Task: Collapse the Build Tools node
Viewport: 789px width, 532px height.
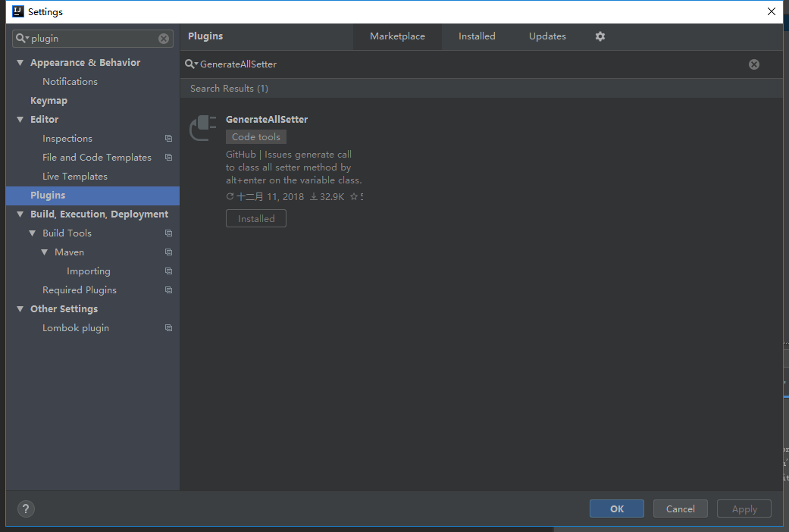Action: pyautogui.click(x=32, y=233)
